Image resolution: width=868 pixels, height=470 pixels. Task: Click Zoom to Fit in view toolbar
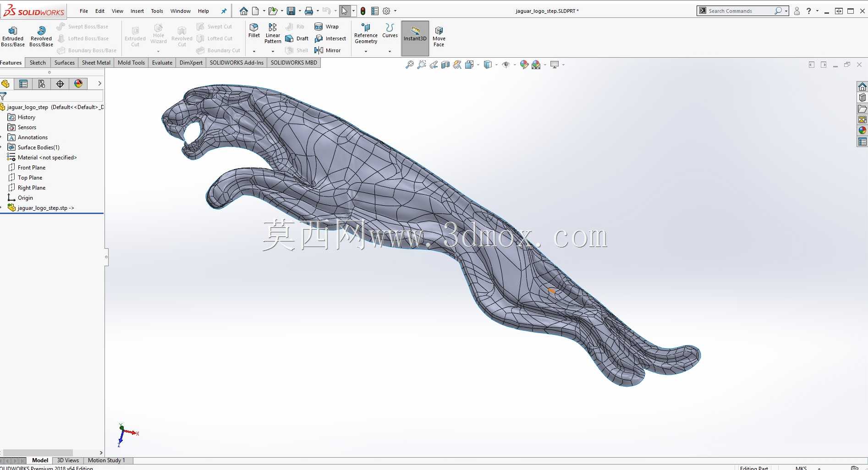(x=410, y=65)
